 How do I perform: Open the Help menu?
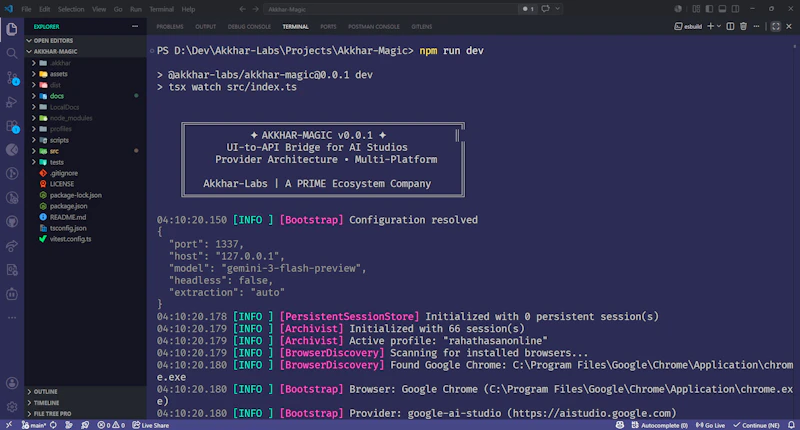pyautogui.click(x=188, y=9)
